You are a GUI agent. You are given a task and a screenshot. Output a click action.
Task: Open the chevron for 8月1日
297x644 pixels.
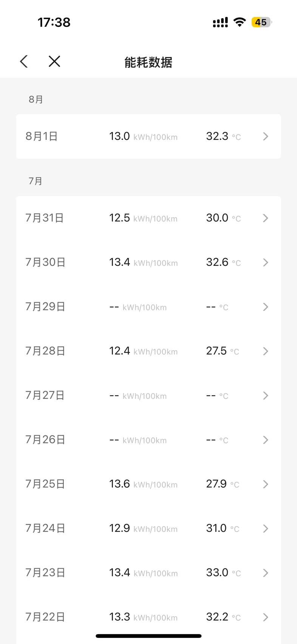[266, 136]
